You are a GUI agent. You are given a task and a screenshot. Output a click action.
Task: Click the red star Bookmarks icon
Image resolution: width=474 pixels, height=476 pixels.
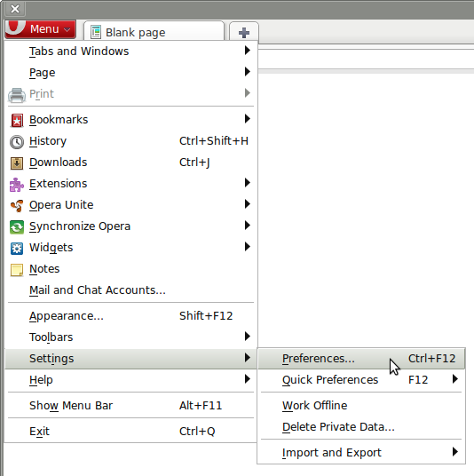tap(17, 120)
